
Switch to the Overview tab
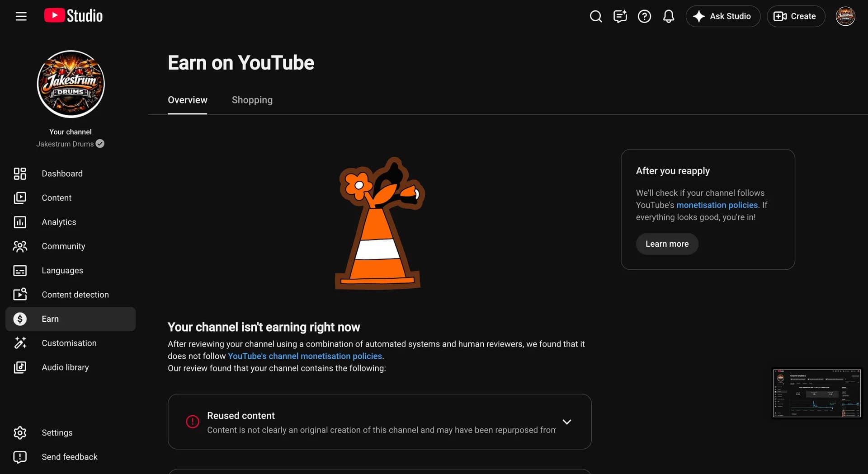[188, 100]
